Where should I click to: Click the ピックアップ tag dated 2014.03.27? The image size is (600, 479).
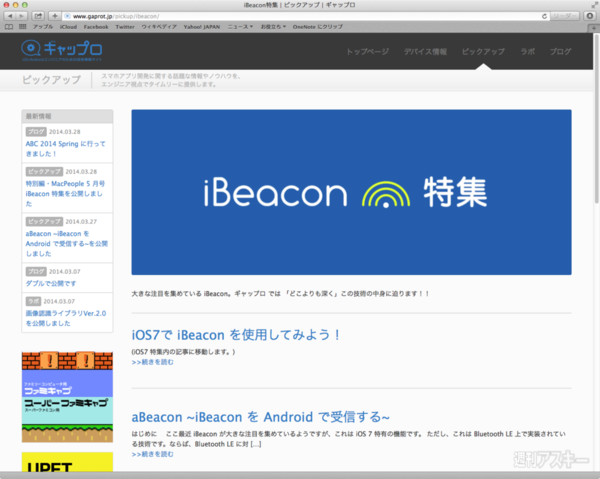click(44, 222)
